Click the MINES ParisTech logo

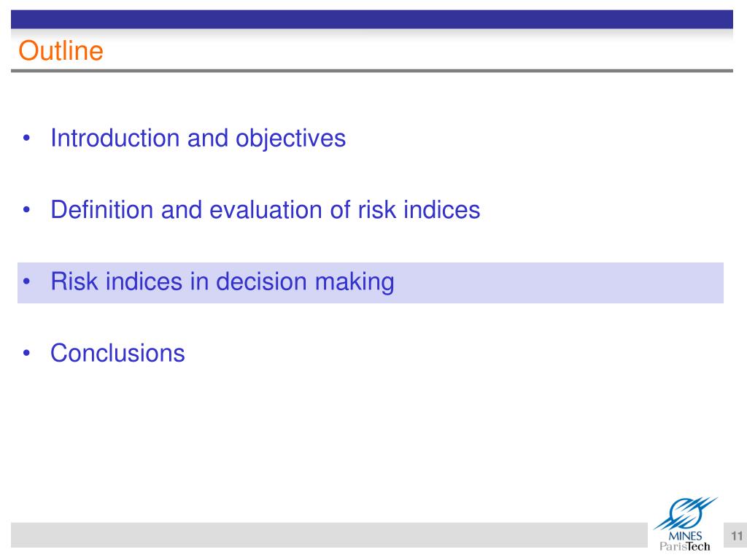685,524
